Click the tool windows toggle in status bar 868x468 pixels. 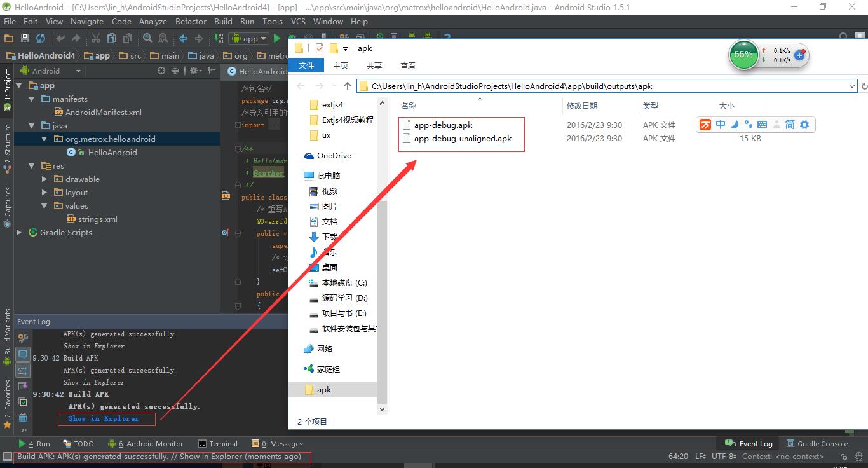point(7,457)
